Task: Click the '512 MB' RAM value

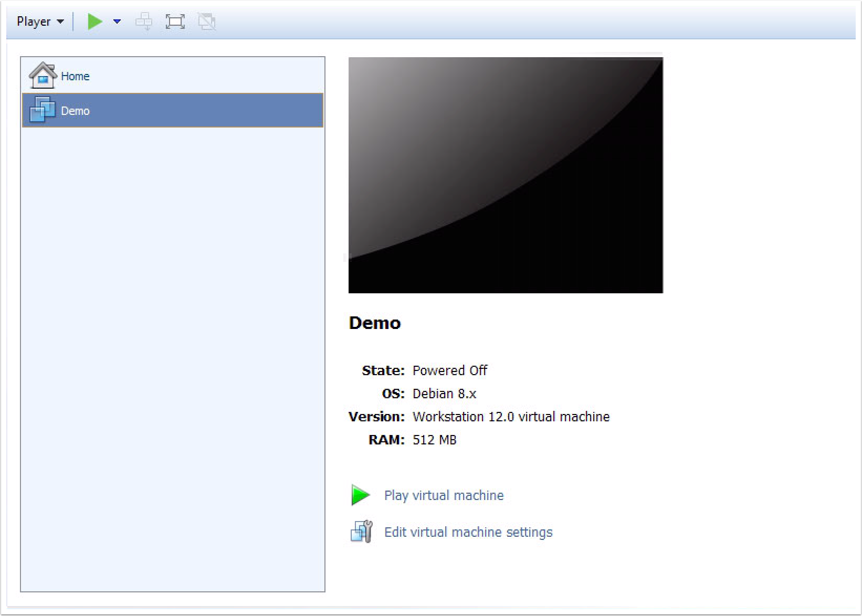Action: (435, 440)
